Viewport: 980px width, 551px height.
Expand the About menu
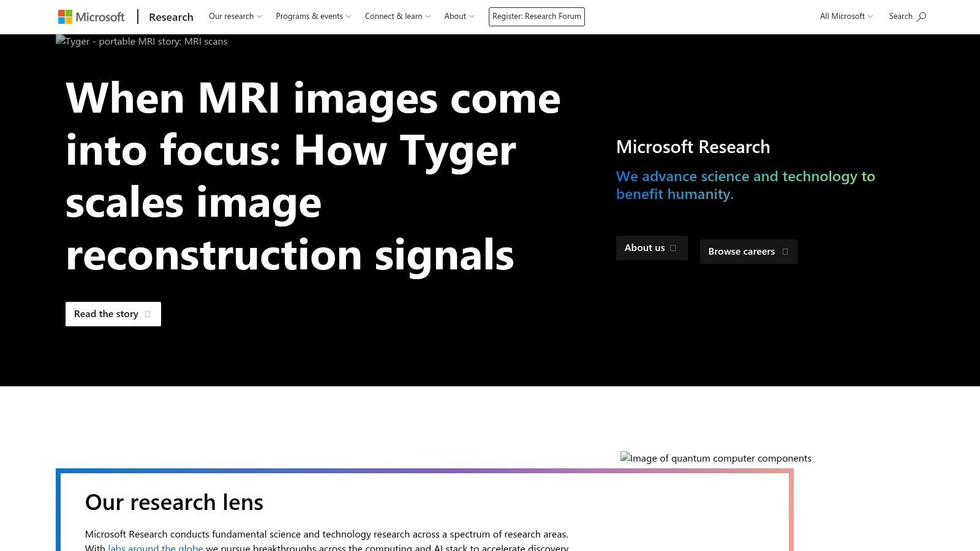pos(459,17)
